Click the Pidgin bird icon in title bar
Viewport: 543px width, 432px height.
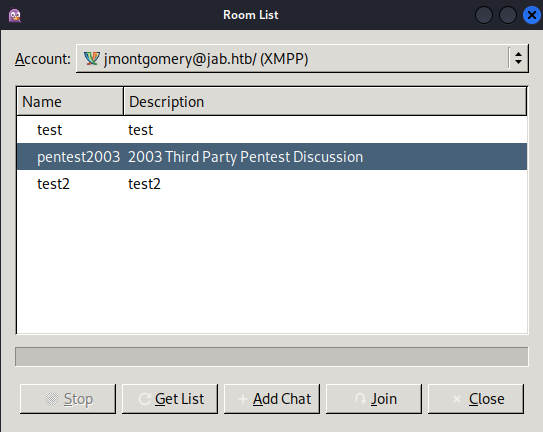coord(15,15)
